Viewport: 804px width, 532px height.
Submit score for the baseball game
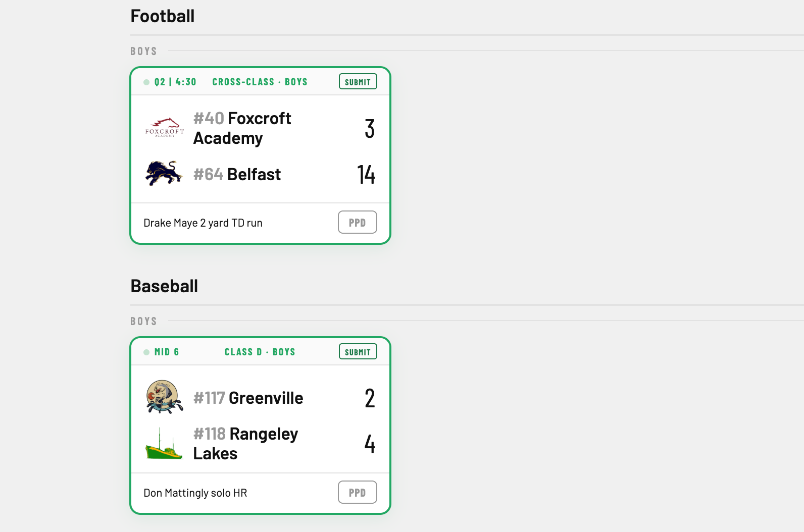coord(358,352)
